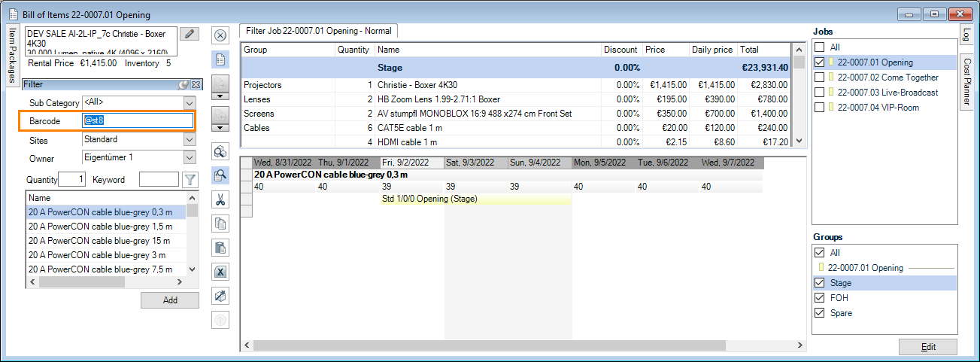This screenshot has height=362, width=980.
Task: Click the circled X cancel icon atop the toolbar
Action: [220, 35]
